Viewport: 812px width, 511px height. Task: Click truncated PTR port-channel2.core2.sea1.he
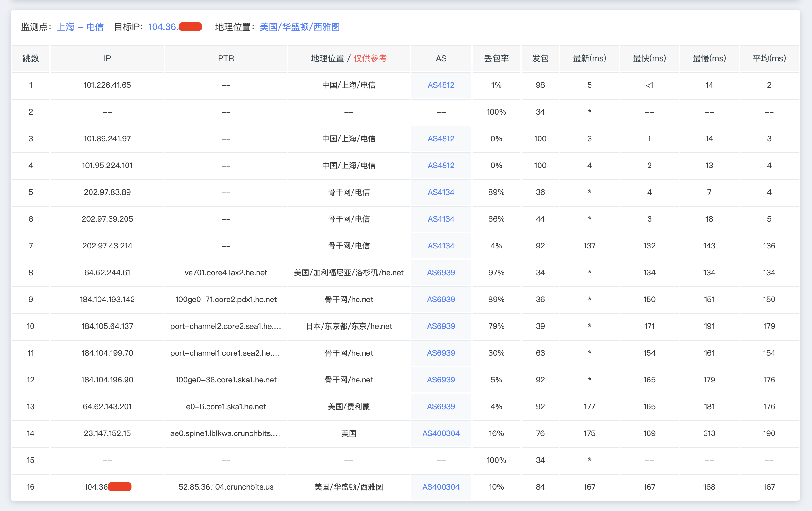[226, 326]
